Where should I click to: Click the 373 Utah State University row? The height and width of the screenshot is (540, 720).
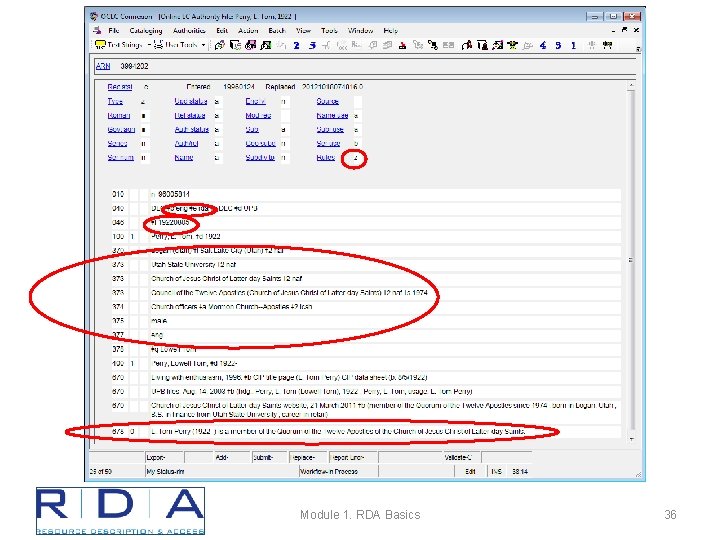click(x=366, y=264)
